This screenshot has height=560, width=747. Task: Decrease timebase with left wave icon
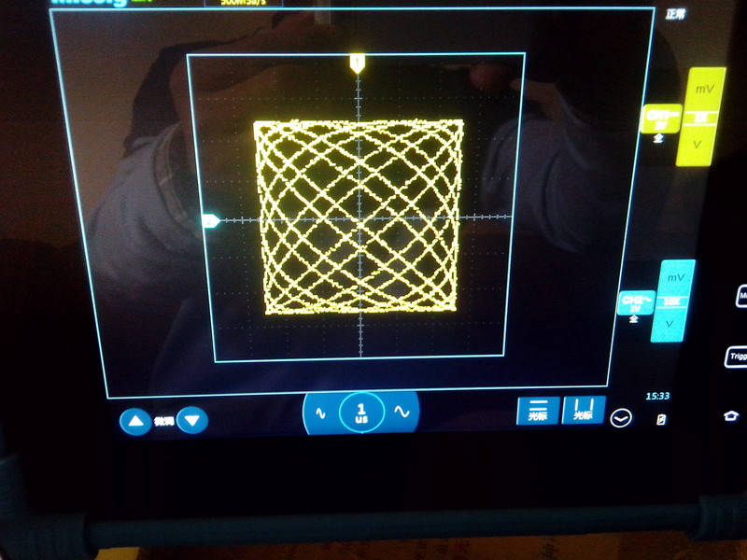coord(320,413)
